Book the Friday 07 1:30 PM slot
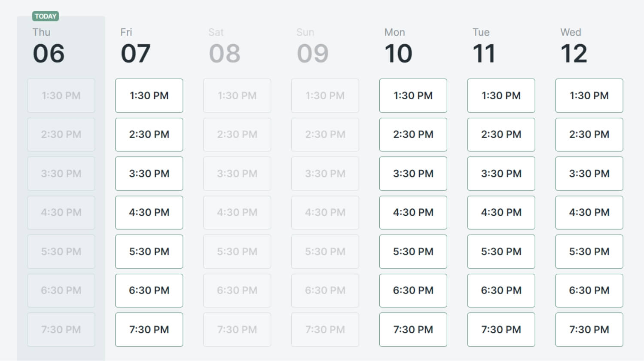The image size is (644, 361). pos(149,95)
